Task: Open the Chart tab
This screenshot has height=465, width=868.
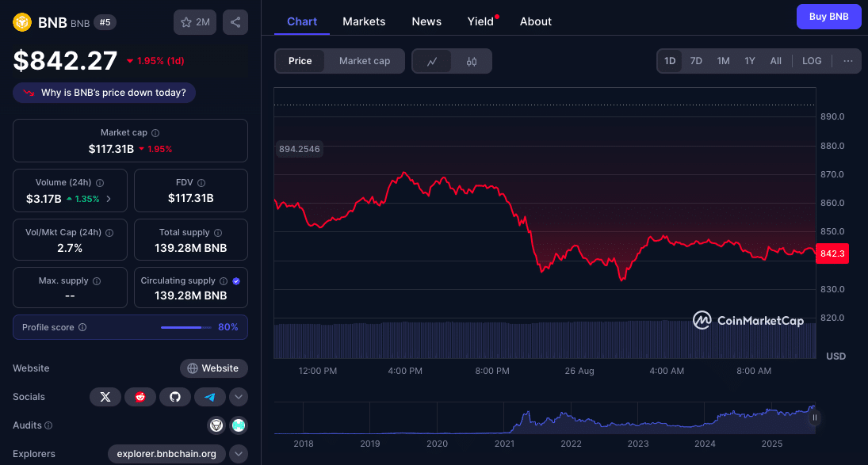Action: click(302, 21)
